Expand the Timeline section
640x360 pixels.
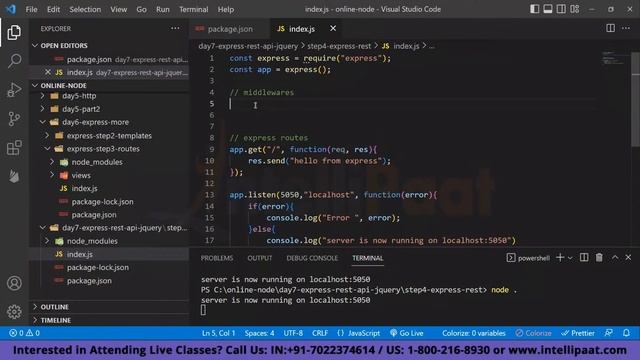pyautogui.click(x=35, y=320)
